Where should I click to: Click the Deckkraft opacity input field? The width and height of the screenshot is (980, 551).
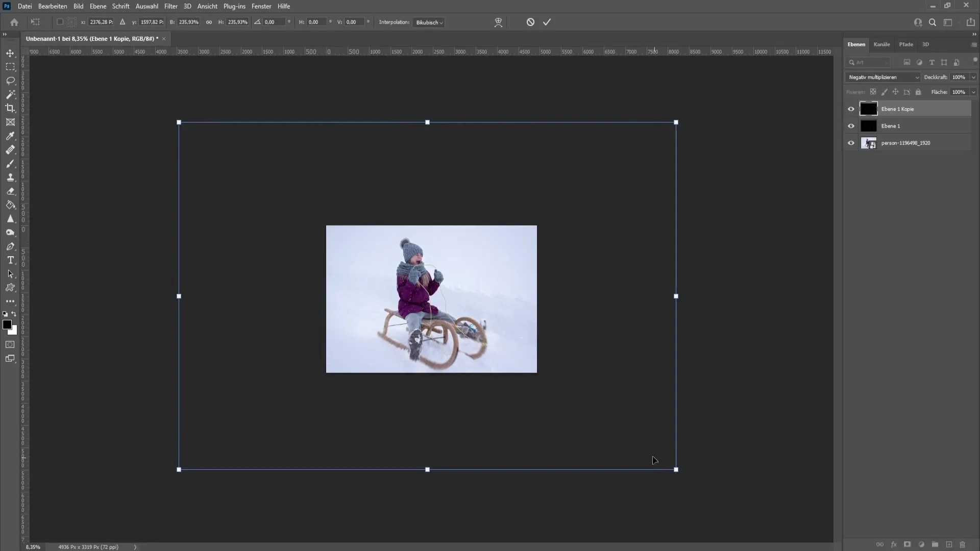957,77
